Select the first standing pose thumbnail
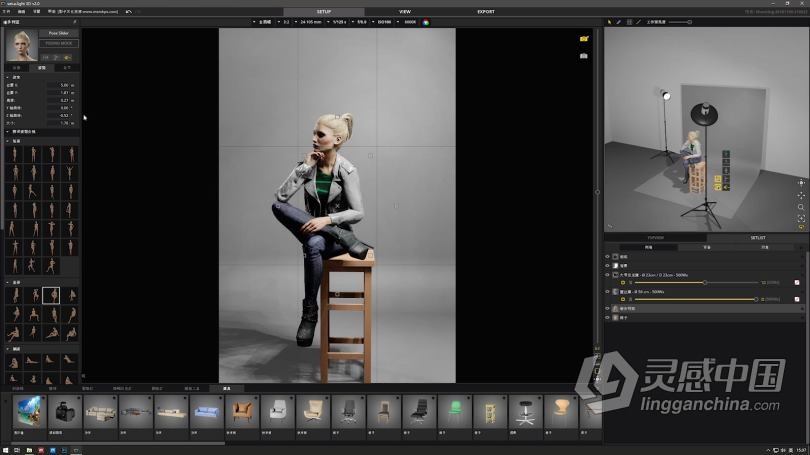The width and height of the screenshot is (810, 455). click(x=14, y=154)
